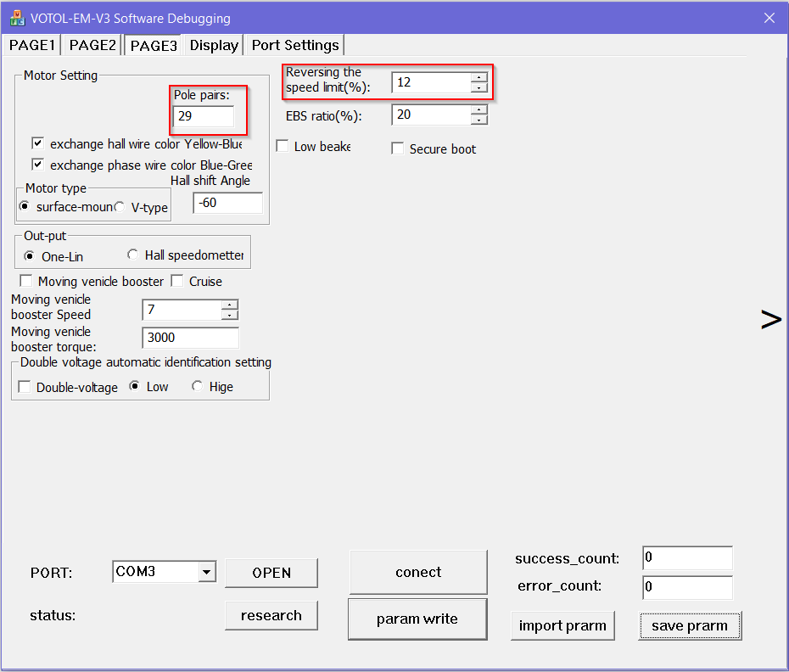Image resolution: width=789 pixels, height=672 pixels.
Task: Toggle the Secure boot checkbox
Action: (x=398, y=149)
